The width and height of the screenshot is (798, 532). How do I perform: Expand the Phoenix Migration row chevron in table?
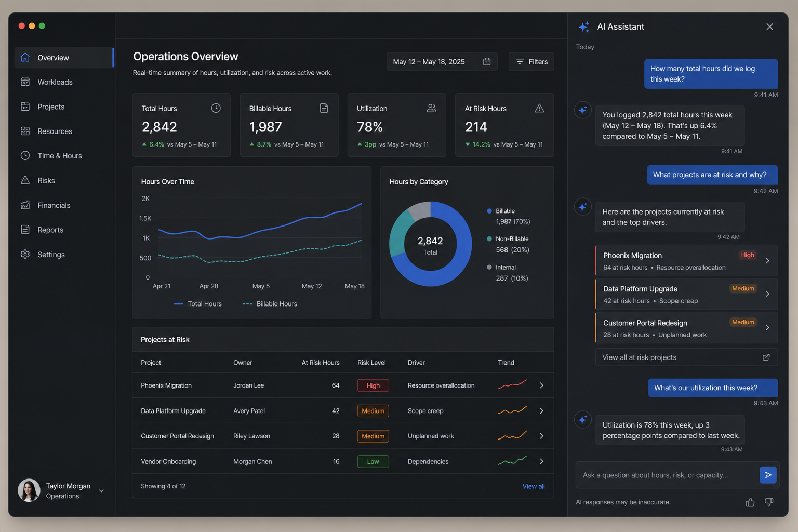[x=541, y=385]
